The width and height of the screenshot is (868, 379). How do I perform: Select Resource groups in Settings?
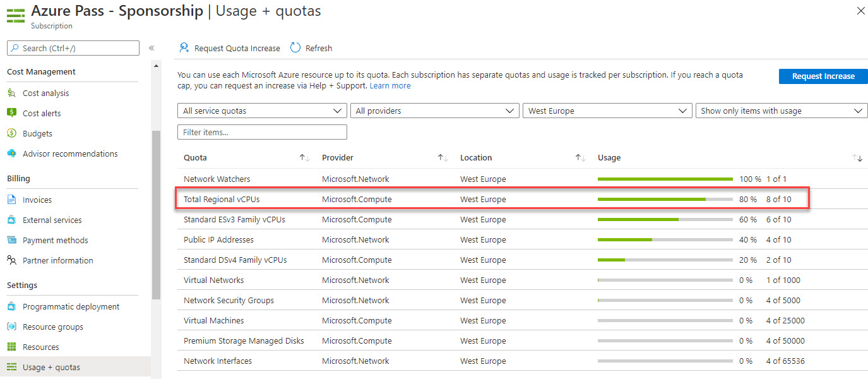[x=53, y=327]
